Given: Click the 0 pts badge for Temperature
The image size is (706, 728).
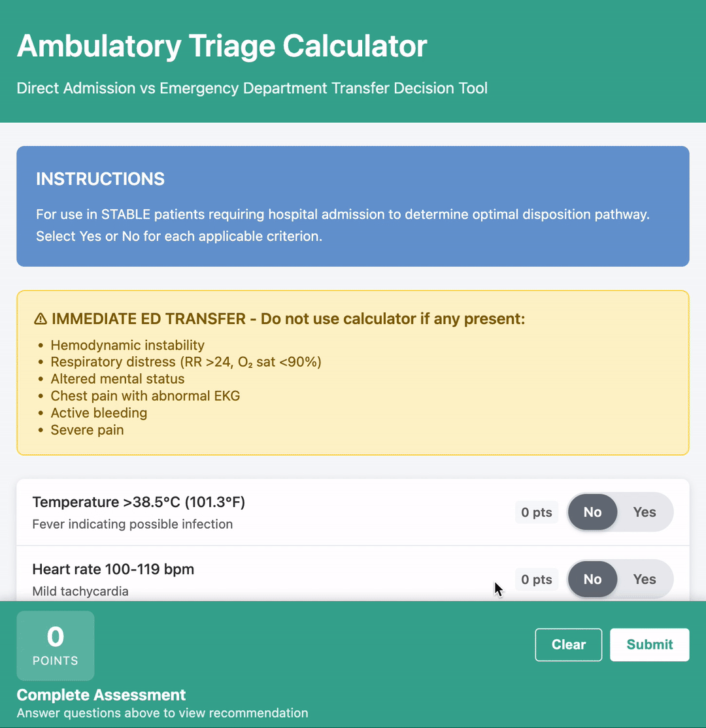Looking at the screenshot, I should 537,512.
